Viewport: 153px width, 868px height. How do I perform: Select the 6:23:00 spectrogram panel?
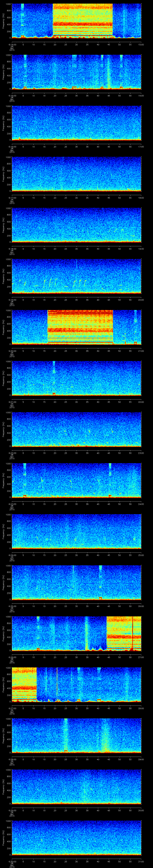pyautogui.click(x=76, y=480)
